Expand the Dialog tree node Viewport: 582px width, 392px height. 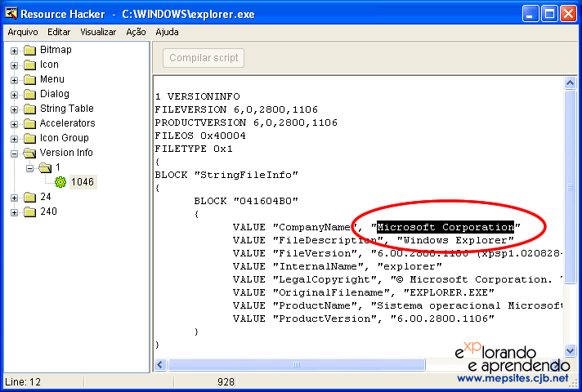tap(14, 95)
